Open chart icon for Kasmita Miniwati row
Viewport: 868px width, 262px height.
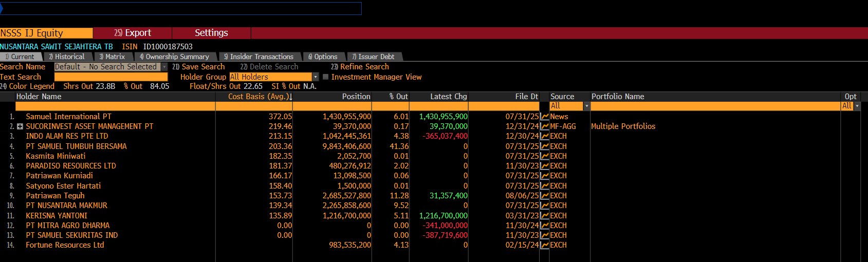point(545,156)
